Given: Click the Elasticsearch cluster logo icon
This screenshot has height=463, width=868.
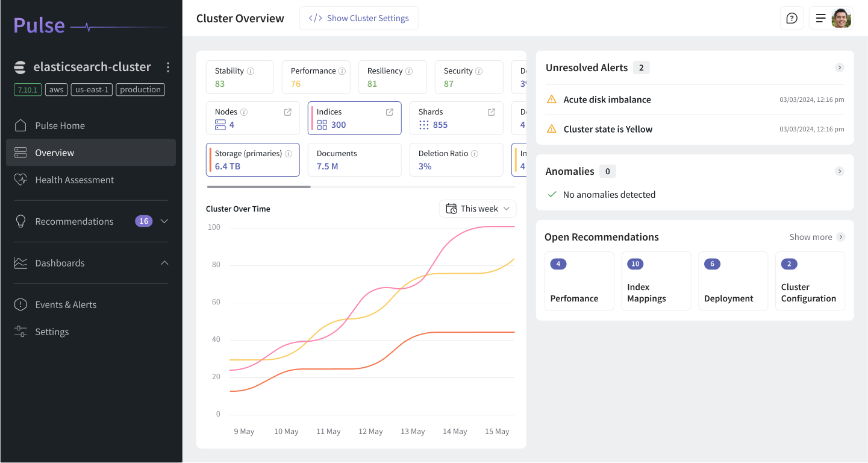Looking at the screenshot, I should click(x=20, y=68).
